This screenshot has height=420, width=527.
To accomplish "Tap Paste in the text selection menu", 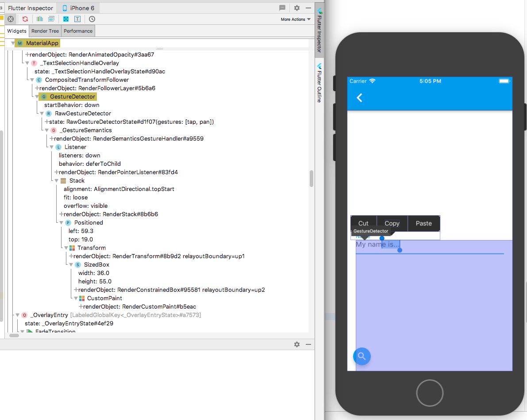I will click(x=423, y=223).
